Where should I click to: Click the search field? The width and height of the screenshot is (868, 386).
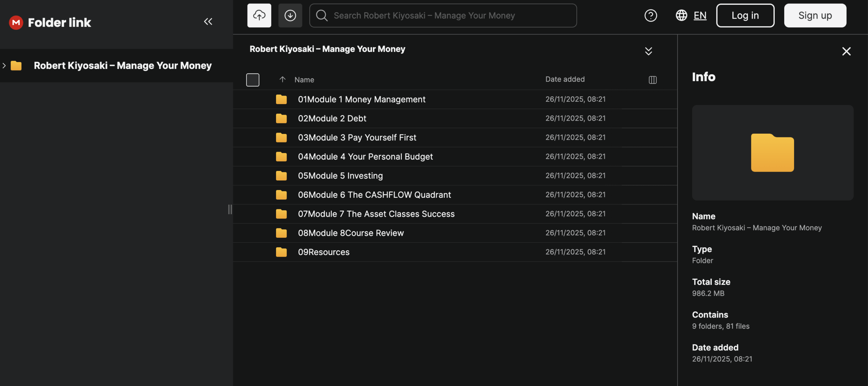click(x=443, y=16)
